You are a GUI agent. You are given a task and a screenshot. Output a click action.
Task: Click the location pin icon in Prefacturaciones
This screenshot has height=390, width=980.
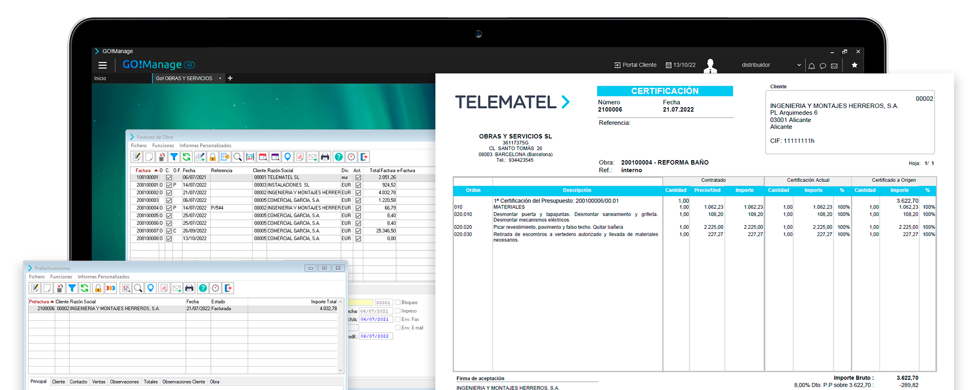(151, 288)
